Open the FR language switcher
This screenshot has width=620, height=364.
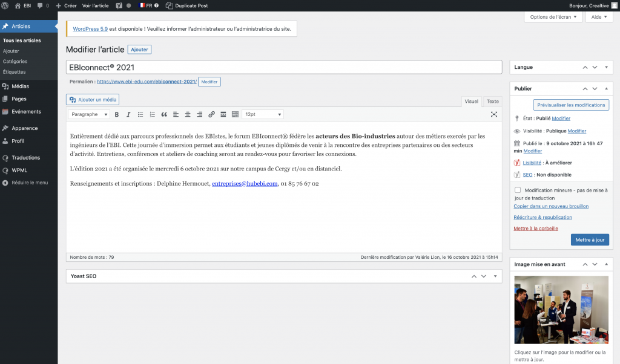[x=149, y=5]
